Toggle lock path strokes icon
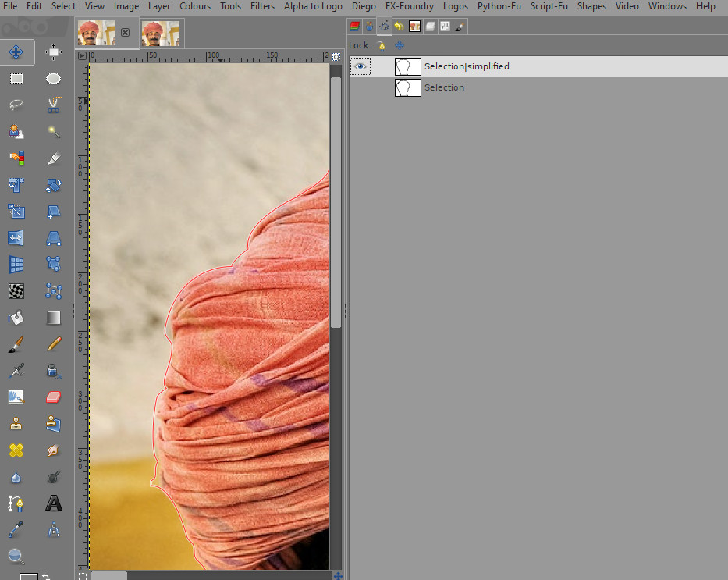 click(x=382, y=45)
